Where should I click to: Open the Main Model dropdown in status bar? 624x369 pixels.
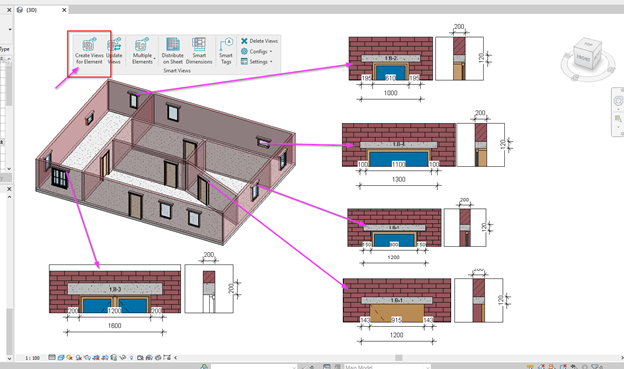[x=387, y=367]
